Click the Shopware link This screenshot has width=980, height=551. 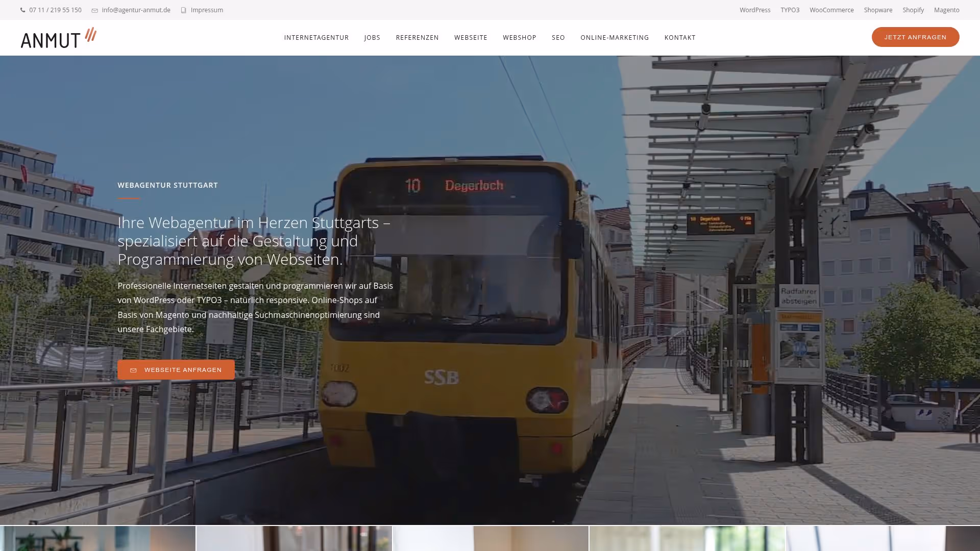click(x=878, y=10)
